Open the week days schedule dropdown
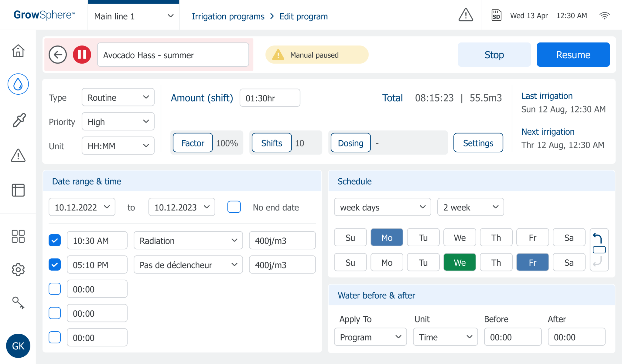 click(383, 207)
